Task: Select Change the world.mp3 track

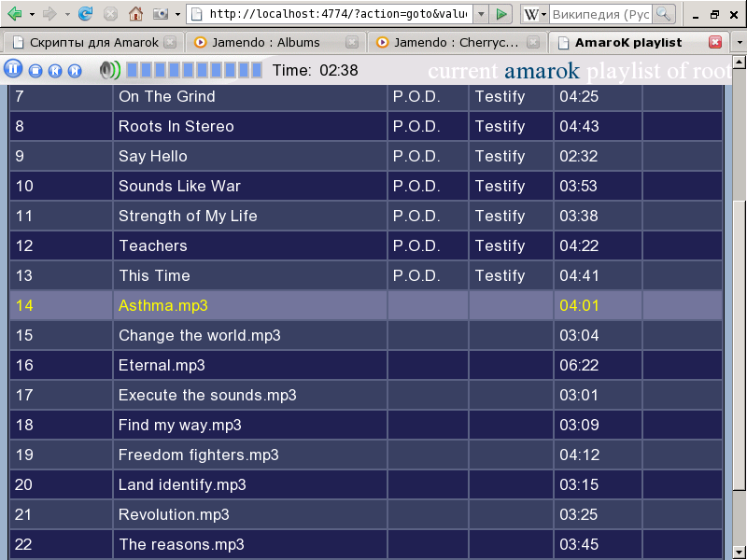Action: [x=200, y=336]
